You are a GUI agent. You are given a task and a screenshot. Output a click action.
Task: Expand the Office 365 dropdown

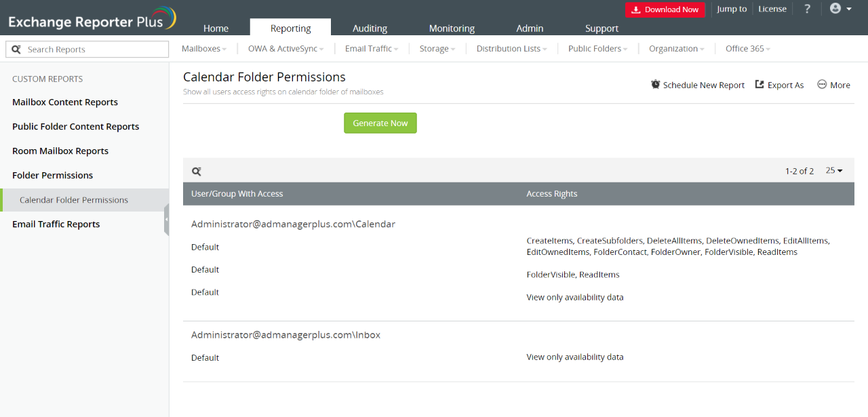pos(748,49)
